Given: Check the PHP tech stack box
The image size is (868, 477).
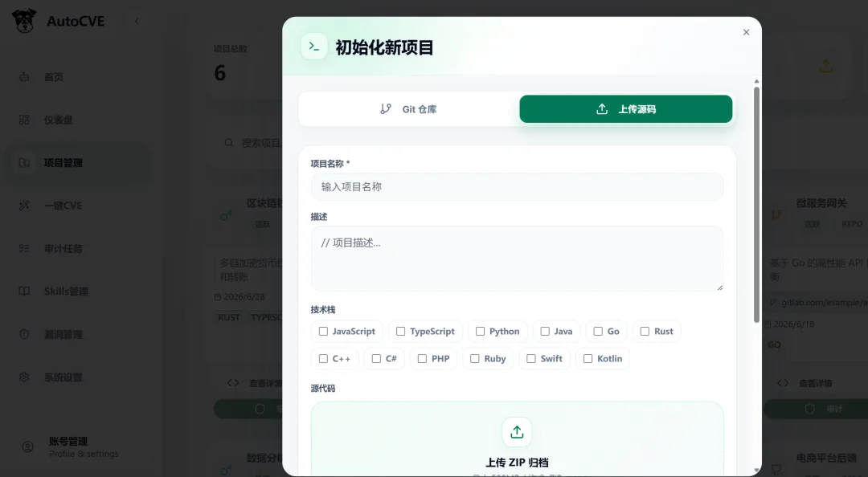Looking at the screenshot, I should tap(423, 359).
